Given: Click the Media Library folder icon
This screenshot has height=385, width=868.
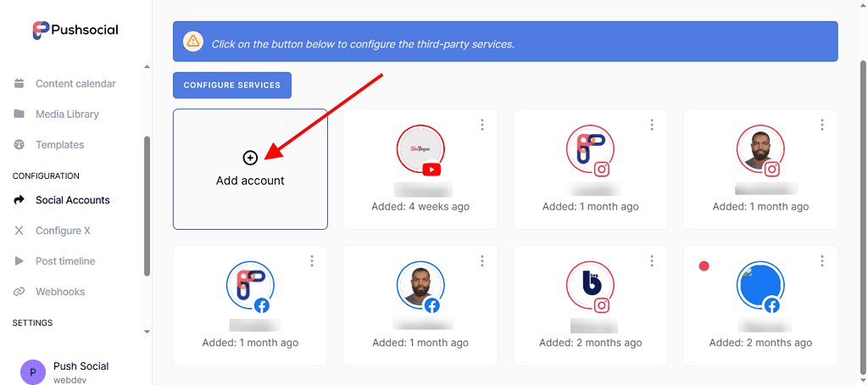Looking at the screenshot, I should (x=19, y=114).
